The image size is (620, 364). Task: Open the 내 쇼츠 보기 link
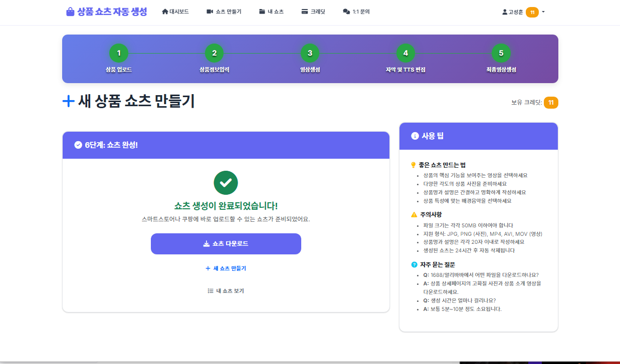226,291
